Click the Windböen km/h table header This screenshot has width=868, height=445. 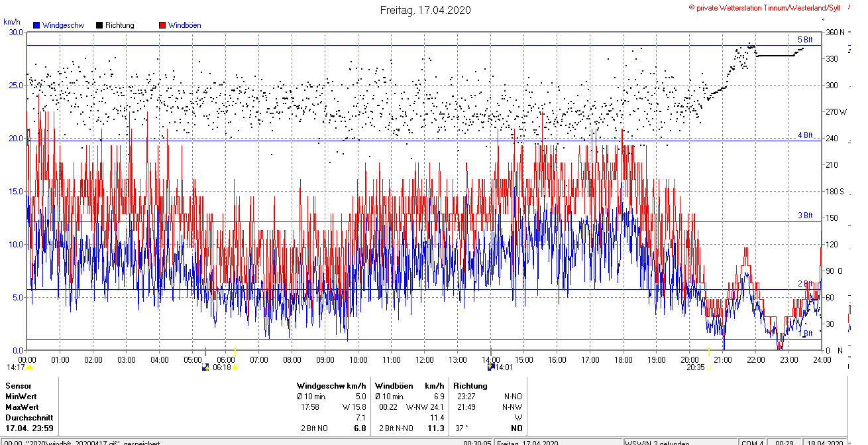pos(409,386)
